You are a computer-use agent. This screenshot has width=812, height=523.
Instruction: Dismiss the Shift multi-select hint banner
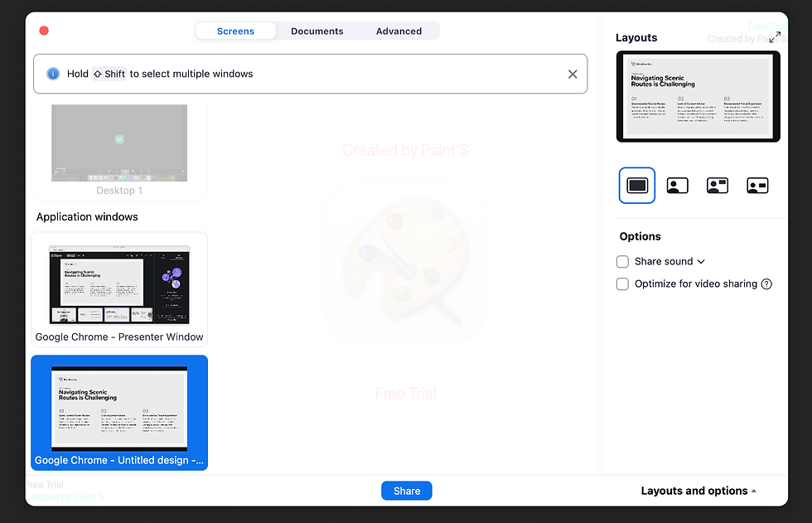point(573,74)
